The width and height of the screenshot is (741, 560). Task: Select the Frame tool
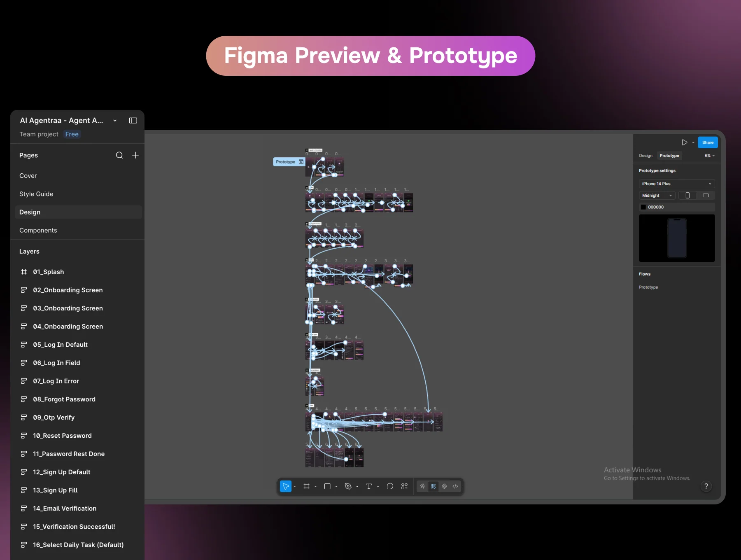click(x=306, y=486)
